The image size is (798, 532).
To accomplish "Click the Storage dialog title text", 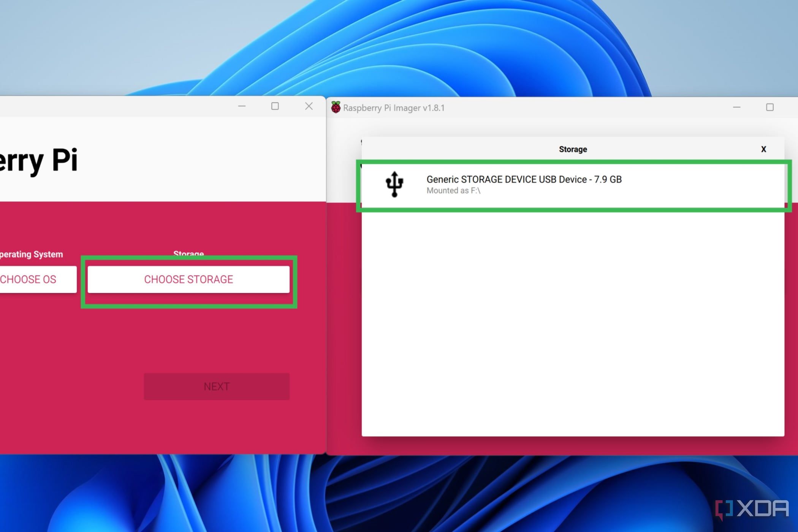I will pos(573,149).
